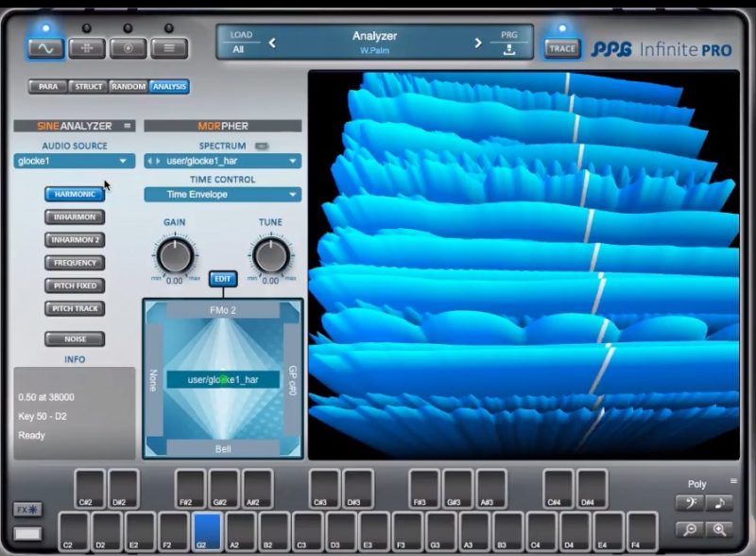Open the grid dots page icon
The height and width of the screenshot is (556, 756).
point(87,48)
